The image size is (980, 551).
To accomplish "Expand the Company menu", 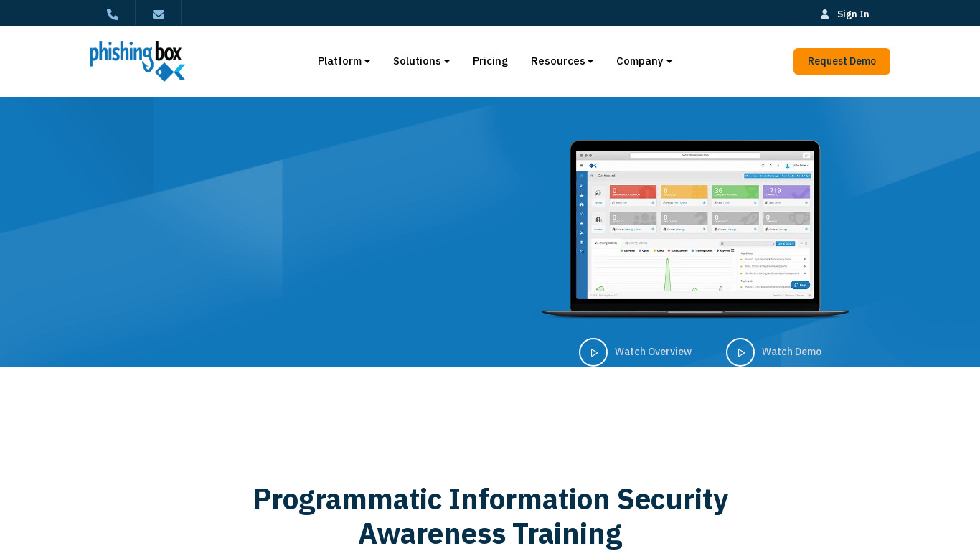I will (x=644, y=61).
